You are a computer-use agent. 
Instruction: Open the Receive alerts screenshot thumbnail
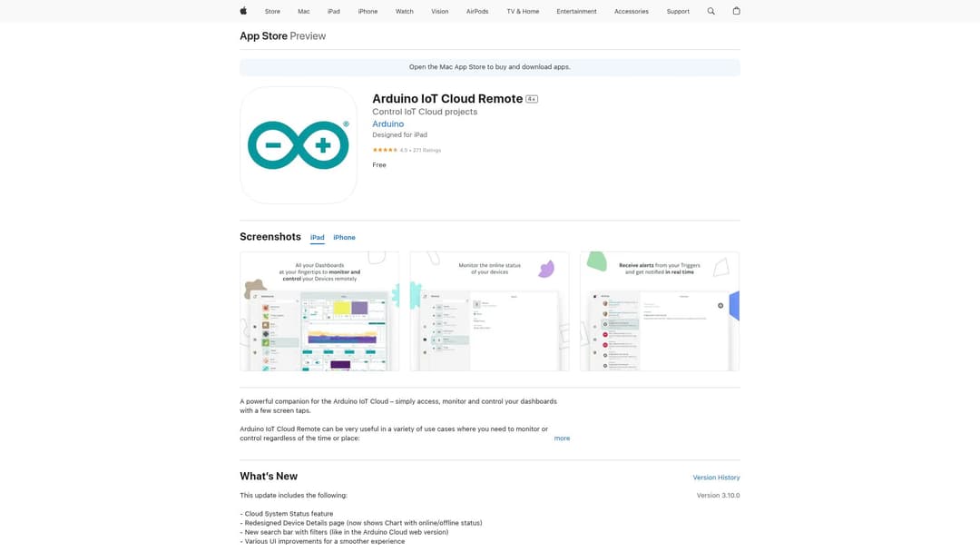click(x=660, y=311)
